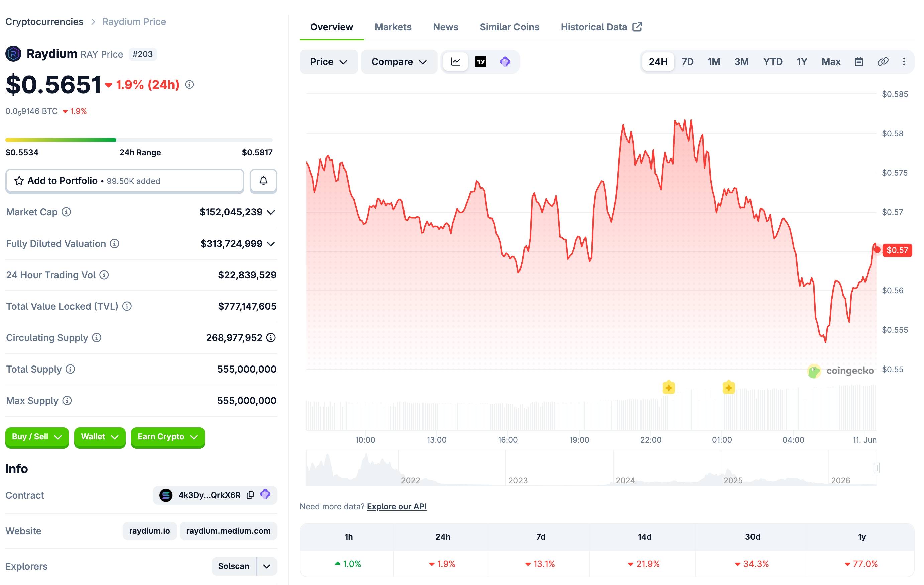Screen dimensions: 924x585
Task: Open raydium.io website link
Action: (x=150, y=531)
